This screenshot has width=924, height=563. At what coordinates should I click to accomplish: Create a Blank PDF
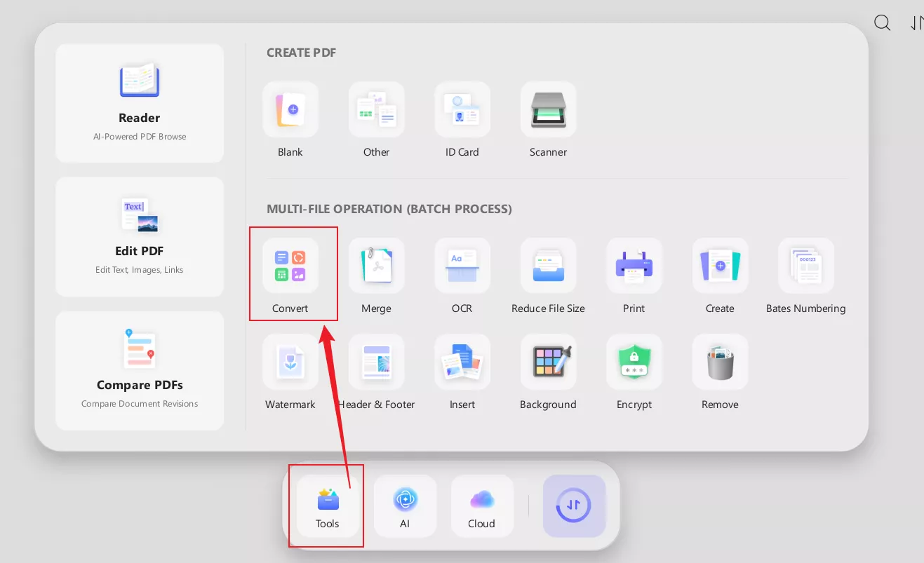pos(290,109)
